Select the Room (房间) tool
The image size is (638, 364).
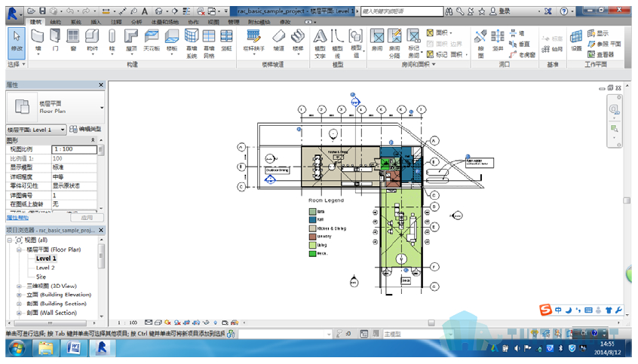pos(377,40)
